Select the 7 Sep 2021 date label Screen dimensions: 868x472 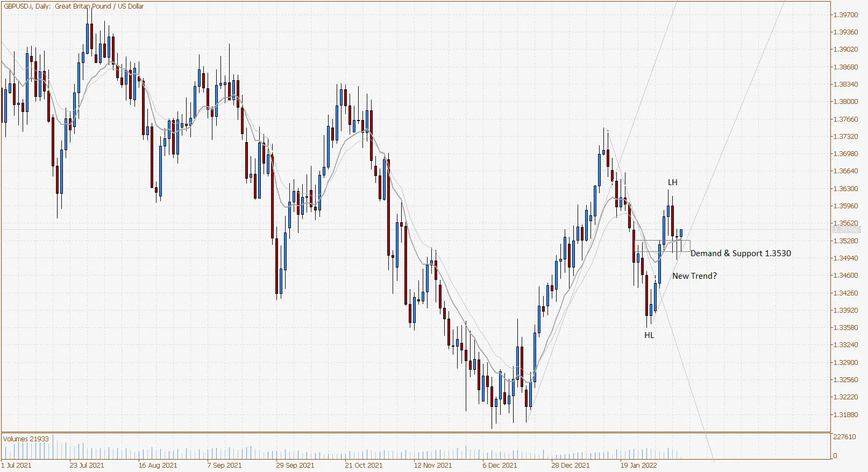(x=224, y=466)
